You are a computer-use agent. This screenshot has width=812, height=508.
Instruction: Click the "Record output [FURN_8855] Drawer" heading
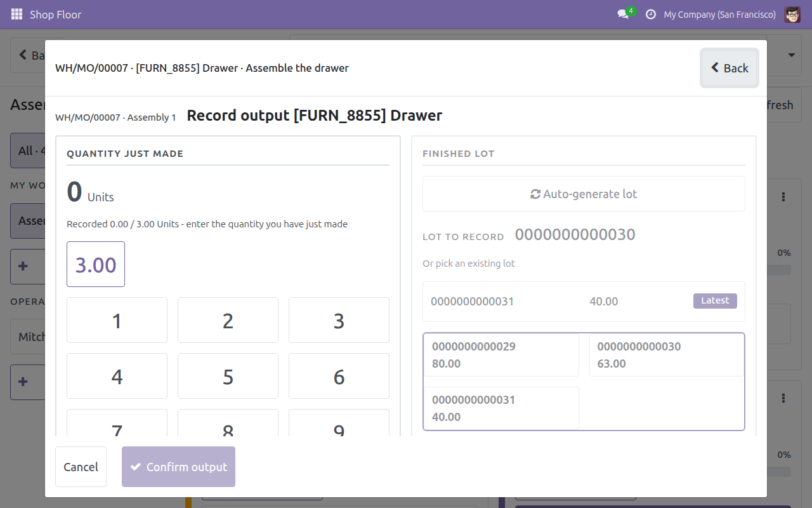click(314, 116)
